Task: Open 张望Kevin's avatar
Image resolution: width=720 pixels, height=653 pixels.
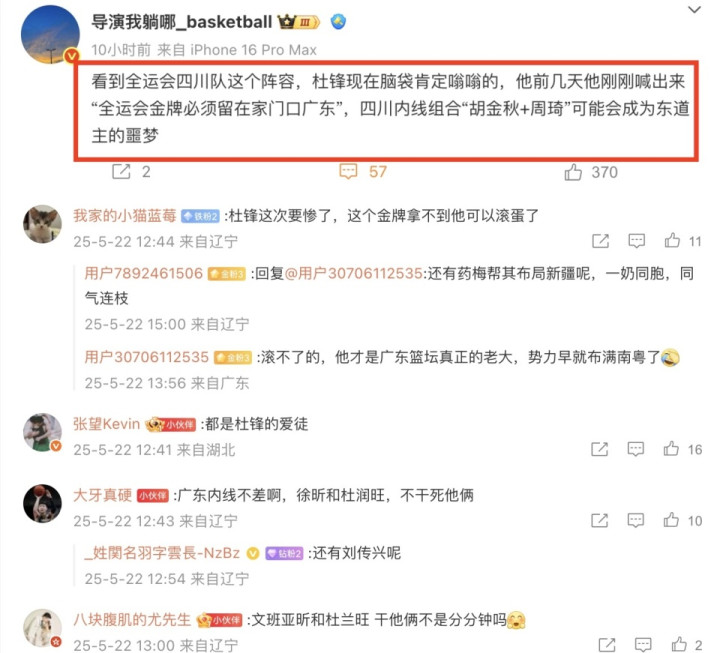Action: coord(43,432)
